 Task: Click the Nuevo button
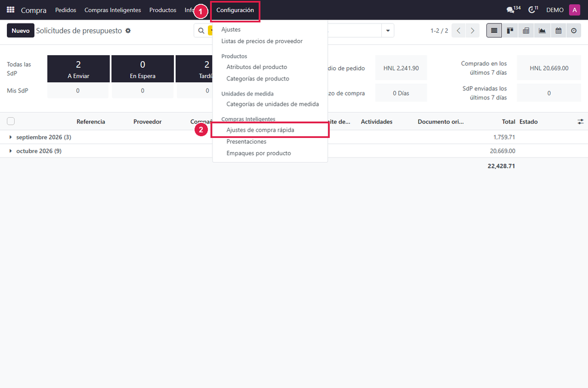point(21,31)
